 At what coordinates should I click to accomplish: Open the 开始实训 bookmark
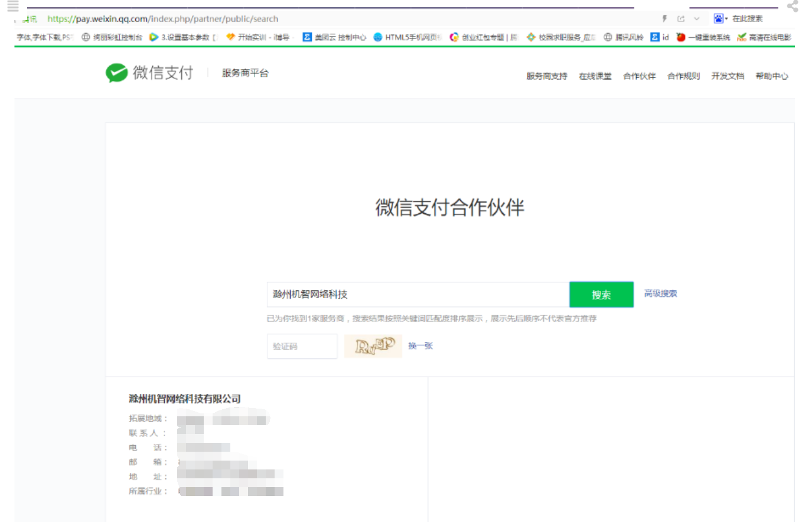tap(258, 37)
